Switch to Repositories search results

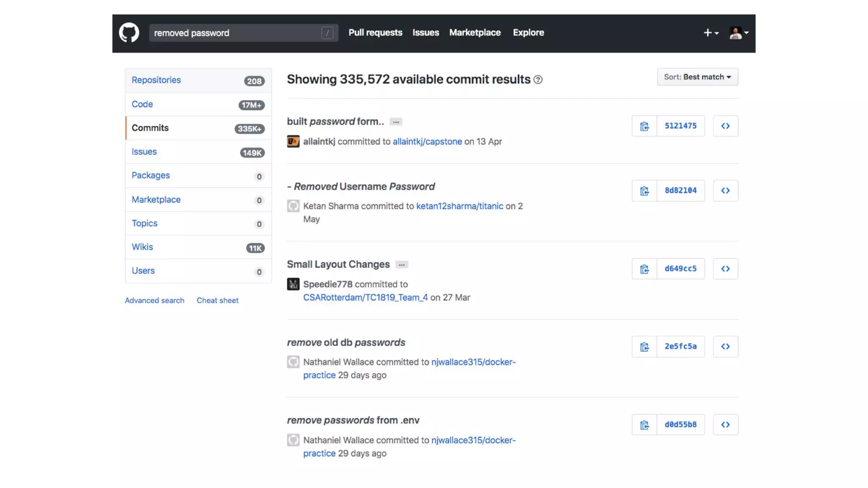click(x=156, y=80)
